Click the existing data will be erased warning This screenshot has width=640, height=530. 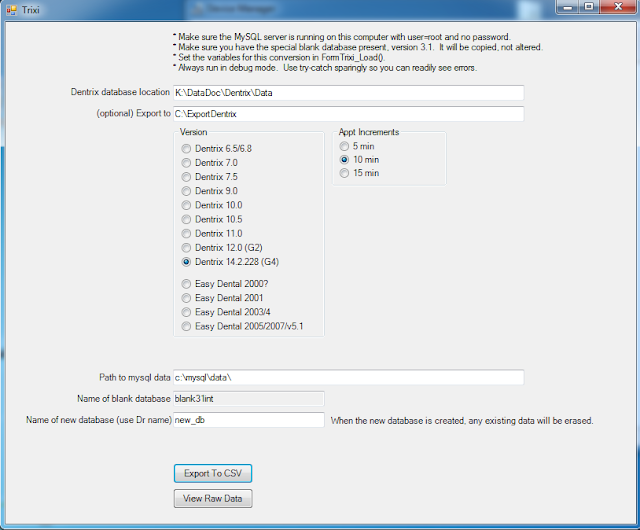[462, 421]
